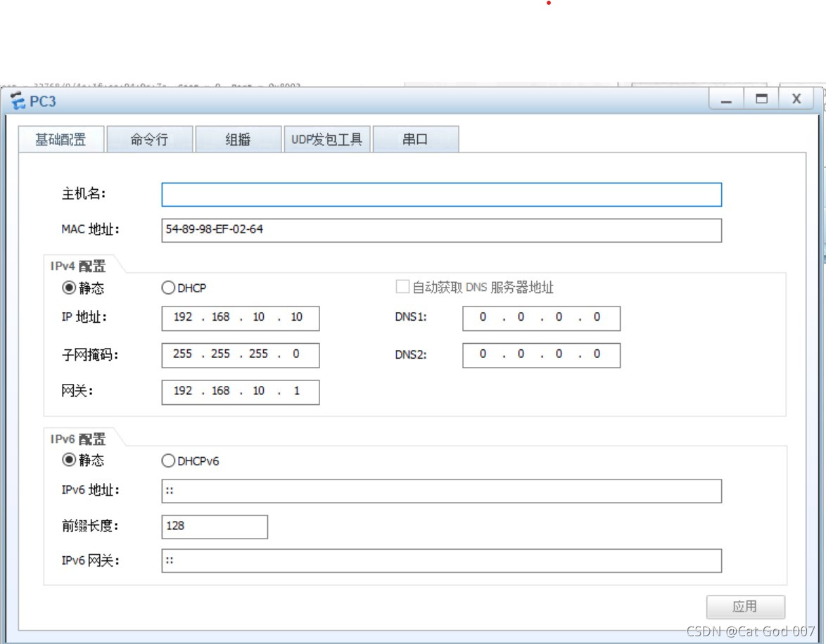
Task: Close the PC3 window
Action: [796, 99]
